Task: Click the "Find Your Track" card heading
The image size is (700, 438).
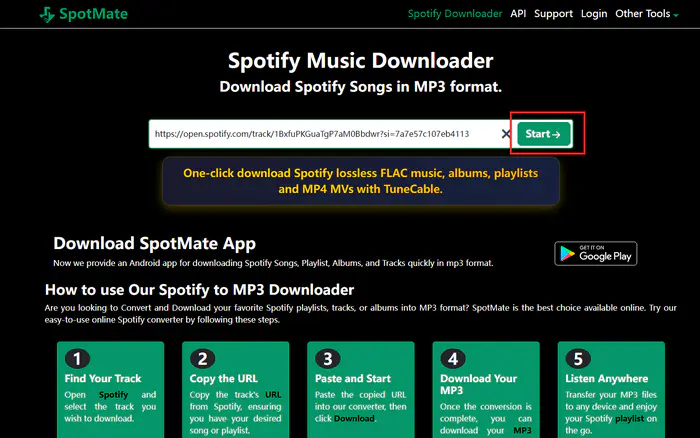Action: [103, 379]
